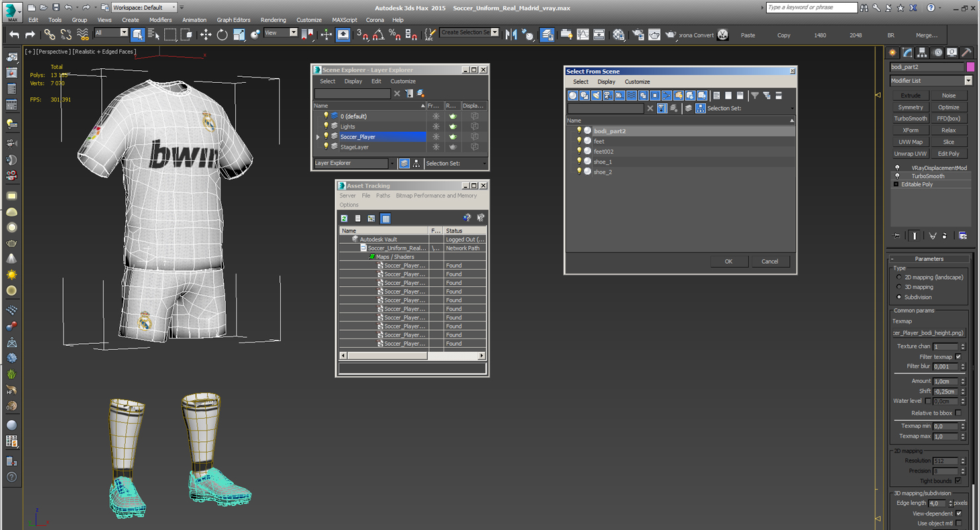The height and width of the screenshot is (530, 980).
Task: Open Paths menu in Asset Tracking
Action: coord(383,196)
